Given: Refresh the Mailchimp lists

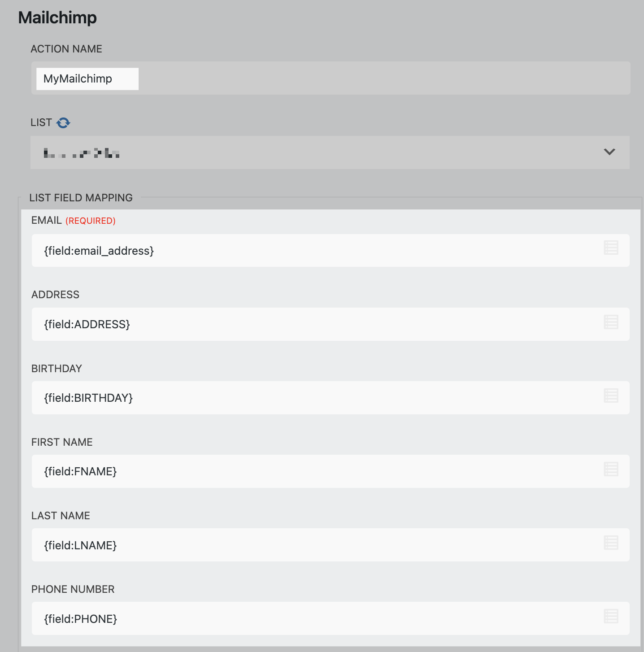Looking at the screenshot, I should pos(63,123).
